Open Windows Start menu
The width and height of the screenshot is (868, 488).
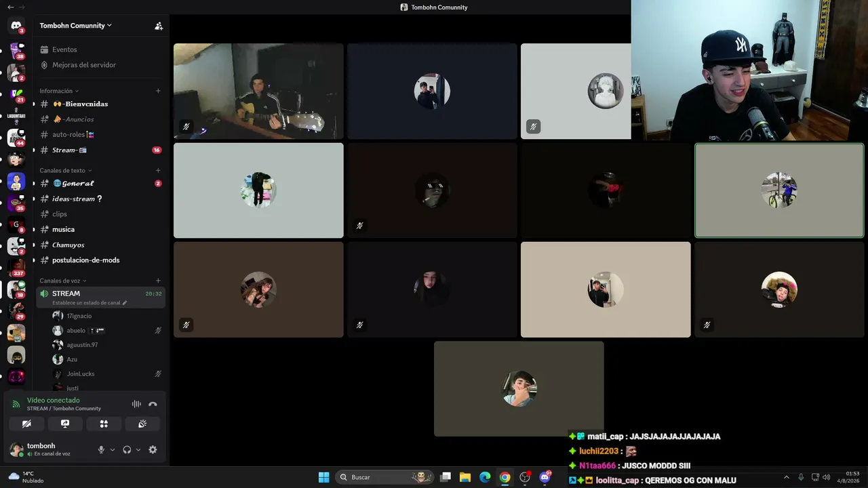(323, 477)
